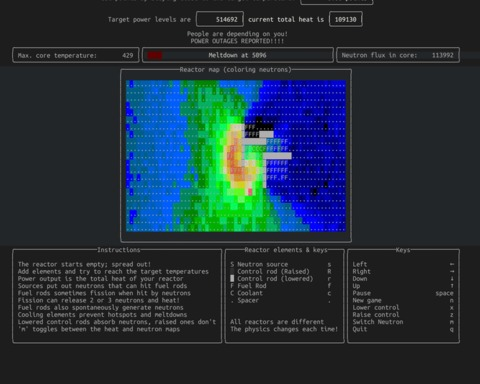Click the target power value 514692

point(227,19)
